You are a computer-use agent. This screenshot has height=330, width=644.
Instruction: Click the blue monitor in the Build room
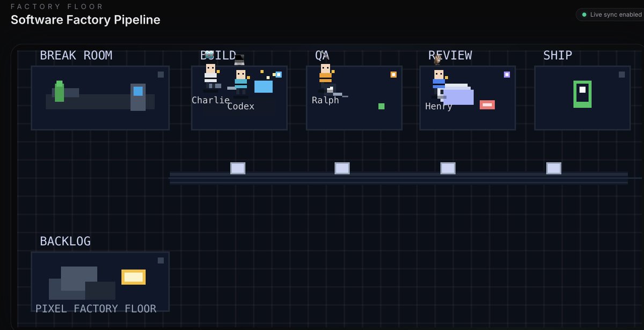point(263,86)
